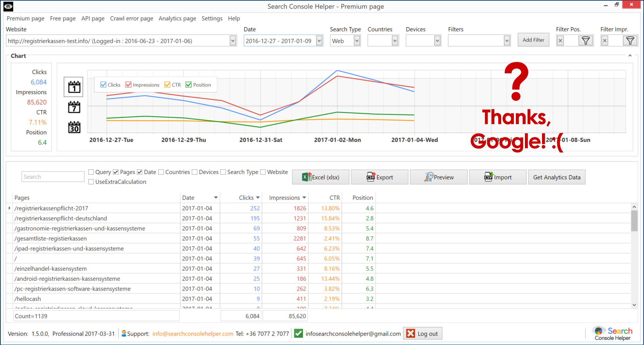Click the Log out button
This screenshot has width=644, height=345.
pyautogui.click(x=423, y=334)
